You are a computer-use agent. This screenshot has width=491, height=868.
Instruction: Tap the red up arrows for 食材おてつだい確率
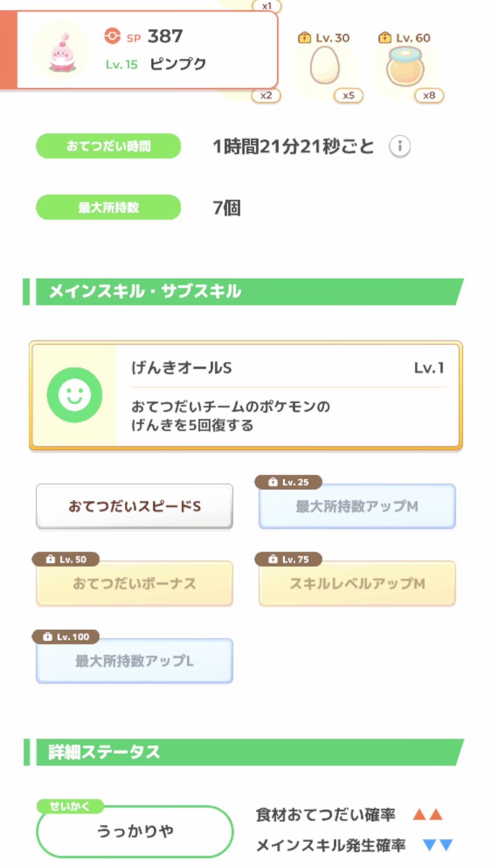[x=428, y=814]
